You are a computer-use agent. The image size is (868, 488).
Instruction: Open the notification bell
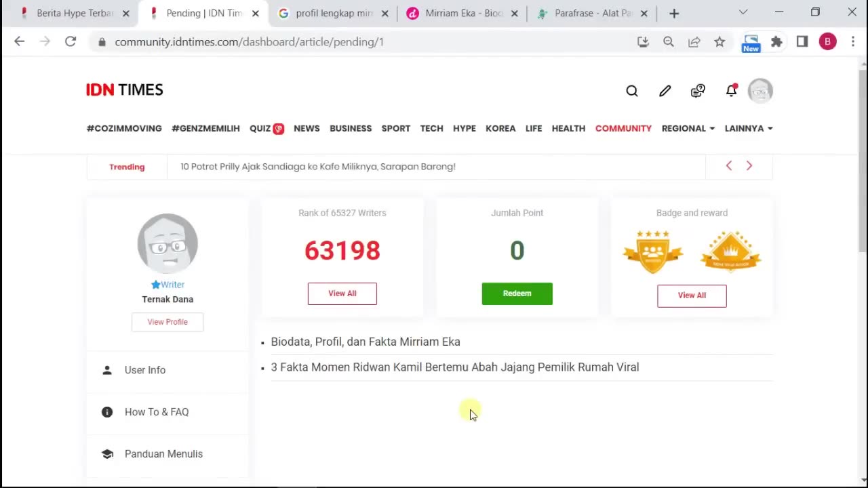731,90
